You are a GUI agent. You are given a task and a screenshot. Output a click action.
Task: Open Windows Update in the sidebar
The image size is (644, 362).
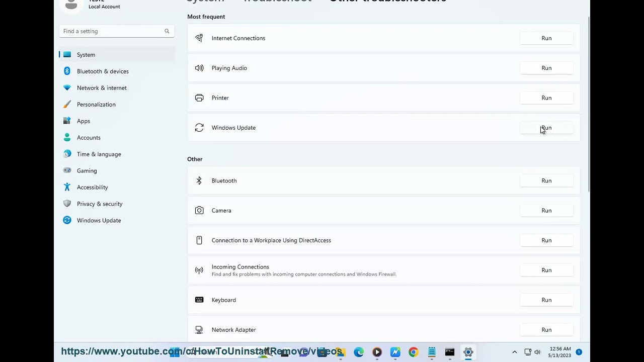point(117,220)
